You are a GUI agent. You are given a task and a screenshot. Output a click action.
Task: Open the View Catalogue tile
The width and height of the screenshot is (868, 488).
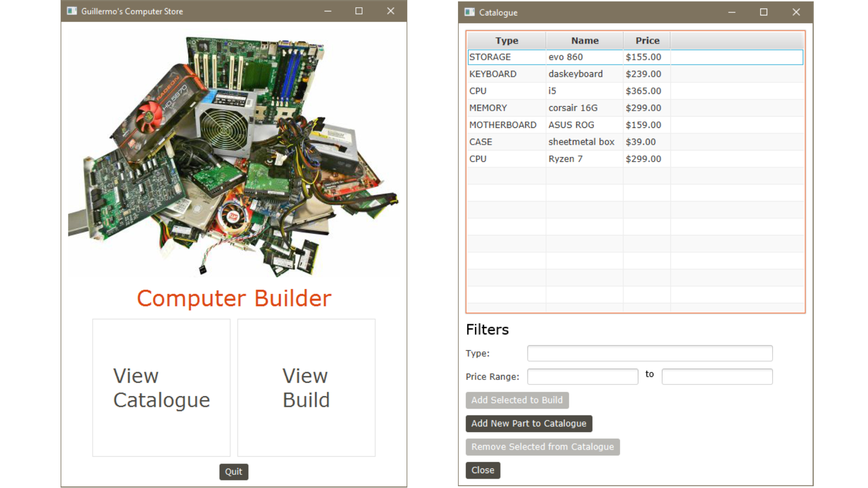(161, 388)
